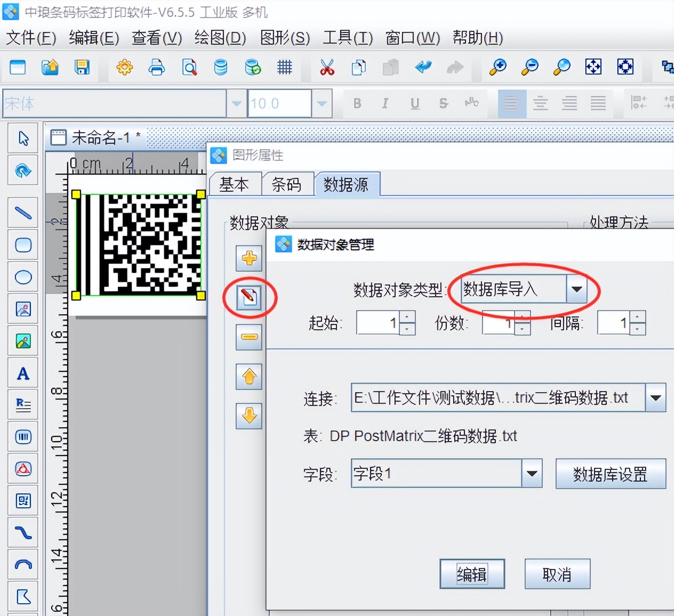Select the 2D barcode on canvas
The height and width of the screenshot is (616, 674).
tap(139, 245)
